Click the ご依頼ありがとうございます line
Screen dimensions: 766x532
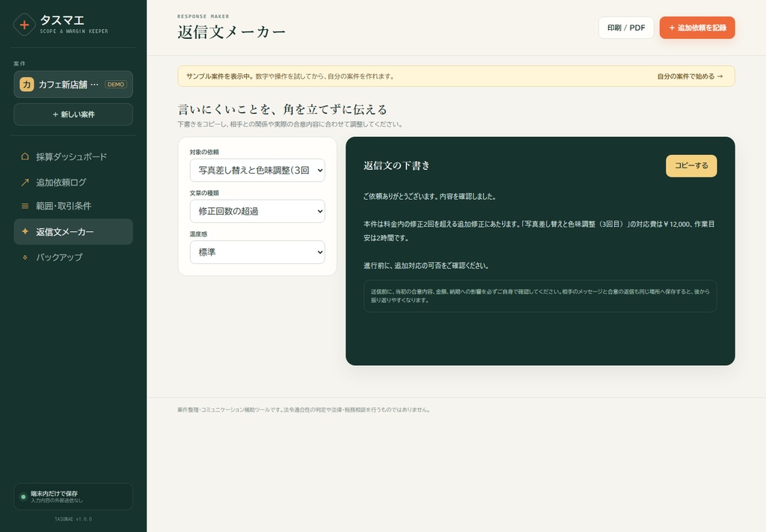[430, 196]
